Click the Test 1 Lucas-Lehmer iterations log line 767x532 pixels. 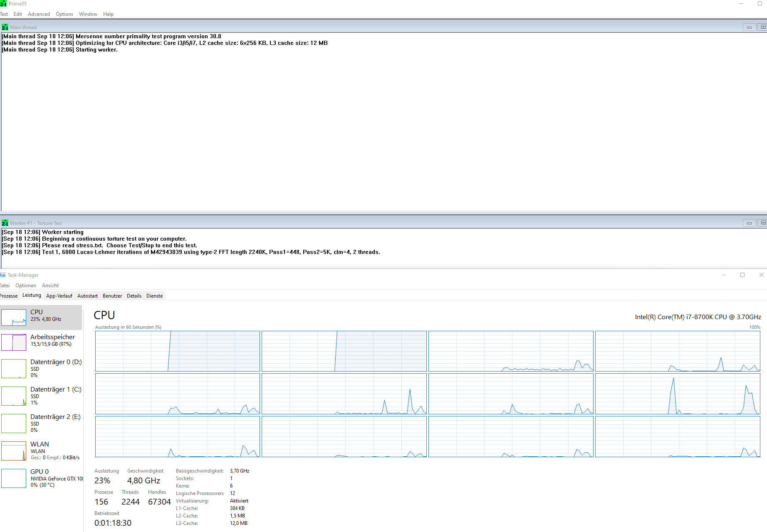point(191,252)
